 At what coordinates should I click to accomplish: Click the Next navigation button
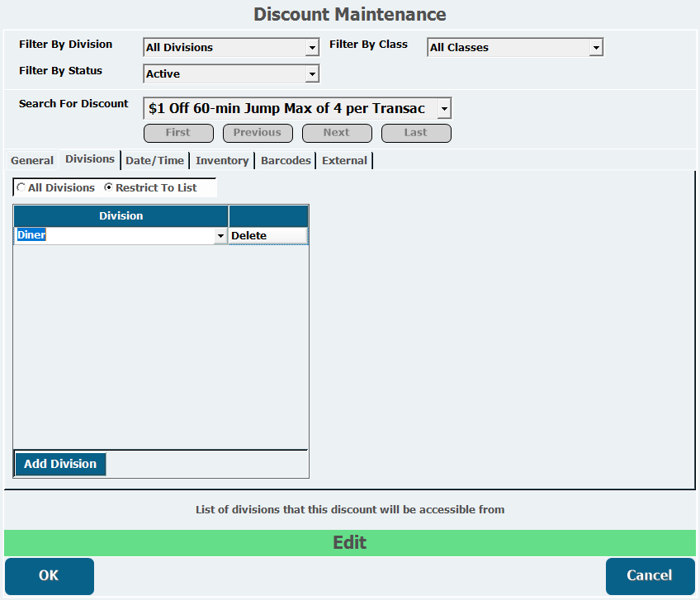[x=337, y=133]
